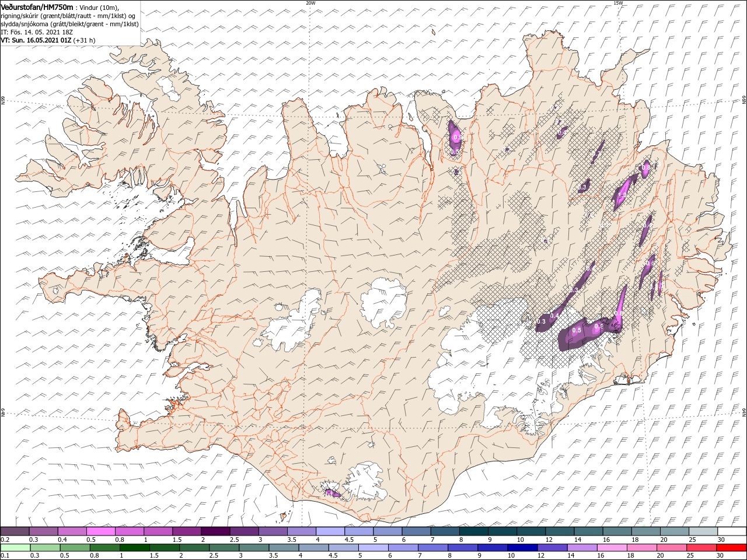Viewport: 747px width, 560px height.
Task: Pick the 0.2 swatch in purple snow scale
Action: [x=15, y=531]
